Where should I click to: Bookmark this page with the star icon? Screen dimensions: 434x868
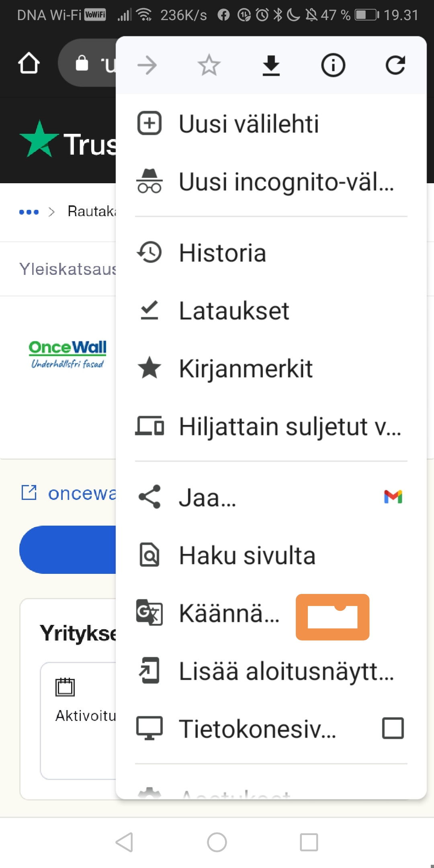tap(209, 66)
